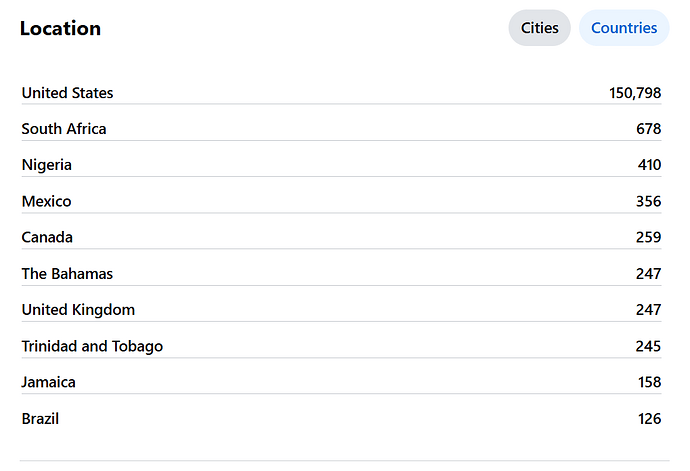Switch to the Cities tab
The height and width of the screenshot is (471, 690).
(539, 28)
